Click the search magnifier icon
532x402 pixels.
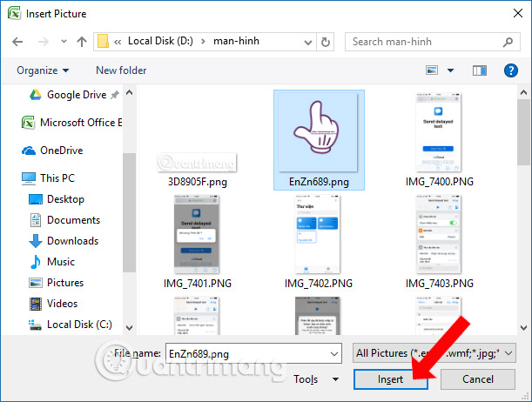508,42
